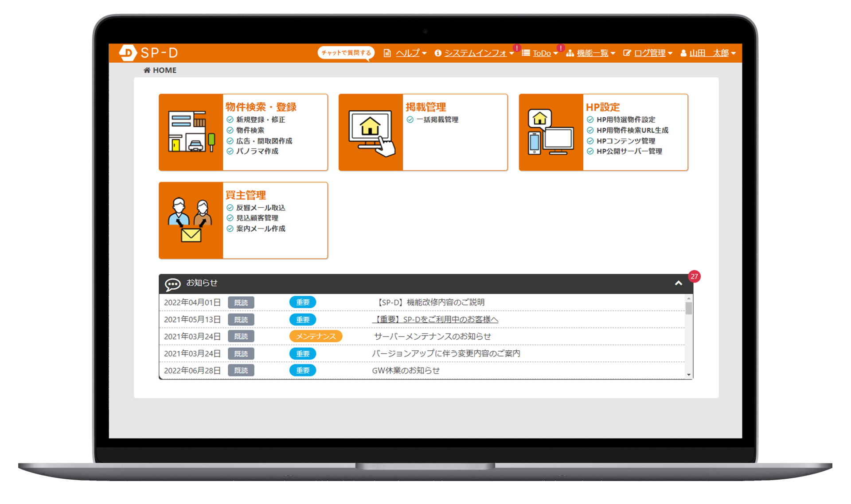Click the お知らせ scrollbar up arrow
851x504 pixels.
tap(689, 298)
